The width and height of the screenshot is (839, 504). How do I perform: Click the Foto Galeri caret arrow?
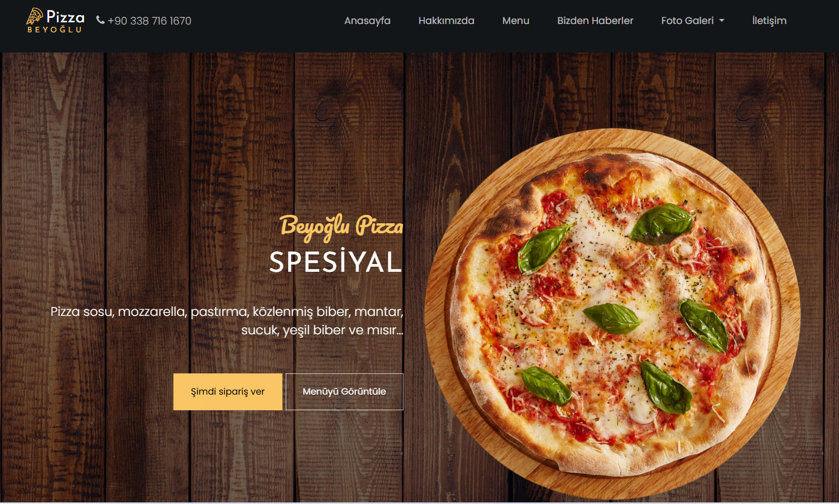pyautogui.click(x=722, y=21)
